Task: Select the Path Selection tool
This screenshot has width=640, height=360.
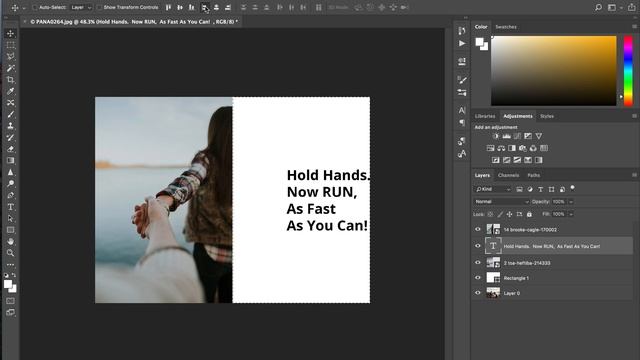Action: tap(11, 218)
